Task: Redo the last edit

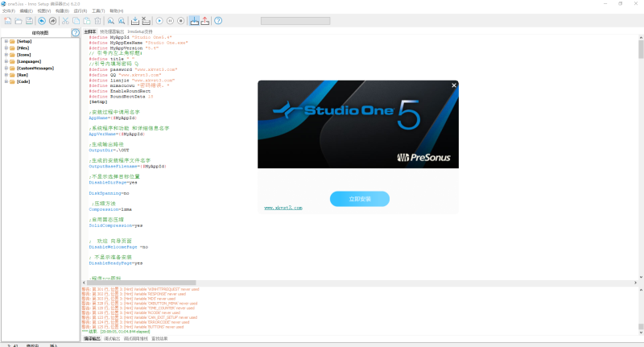Action: pyautogui.click(x=52, y=21)
